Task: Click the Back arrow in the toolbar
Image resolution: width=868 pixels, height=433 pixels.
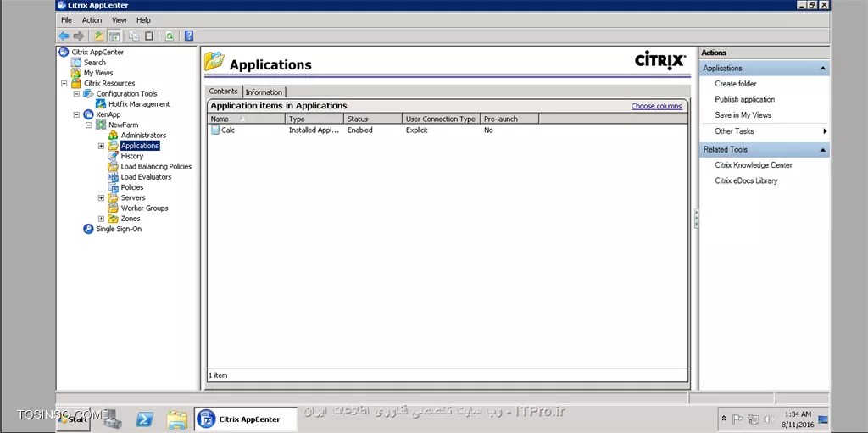Action: pos(64,36)
